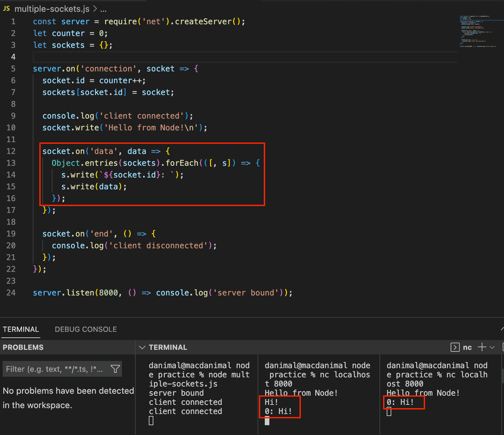This screenshot has width=504, height=435.
Task: Click 'server bound' output in first terminal
Action: click(176, 393)
